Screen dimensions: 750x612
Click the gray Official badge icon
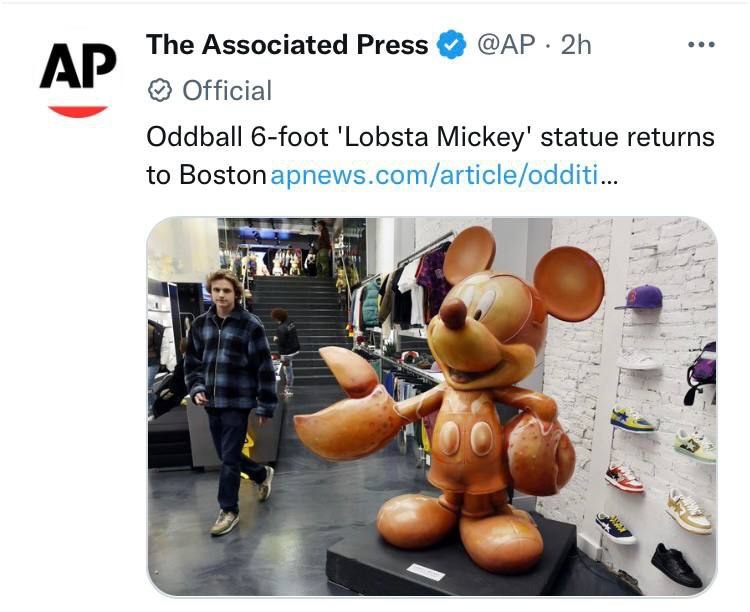click(160, 90)
